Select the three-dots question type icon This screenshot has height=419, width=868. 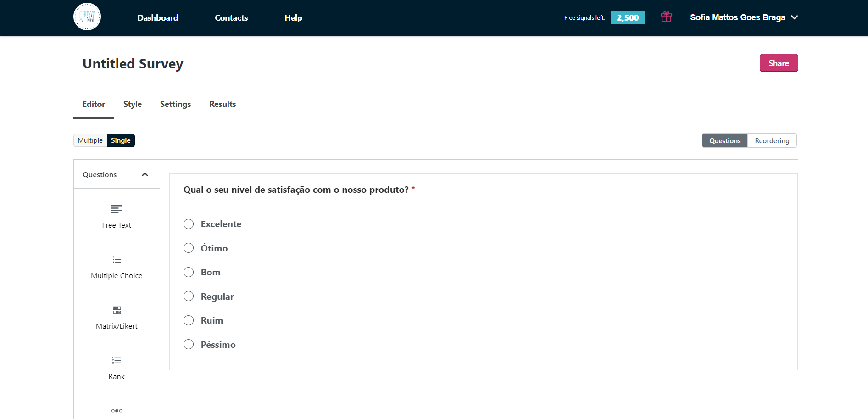coord(117,411)
